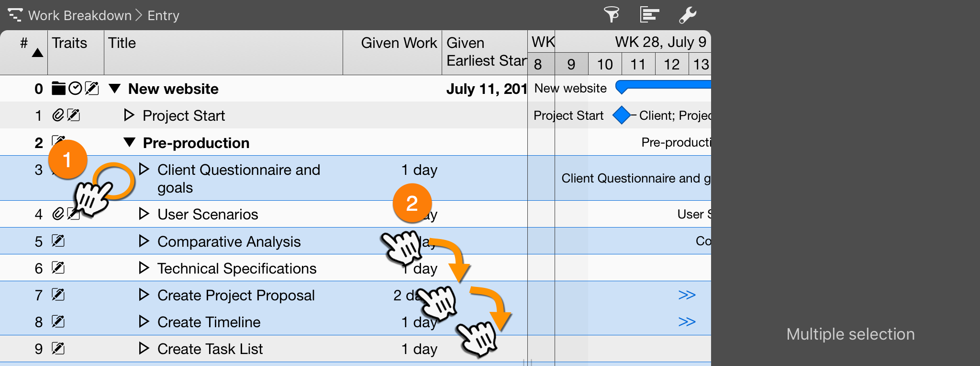980x366 pixels.
Task: Collapse the Pre-production group
Action: [x=129, y=142]
